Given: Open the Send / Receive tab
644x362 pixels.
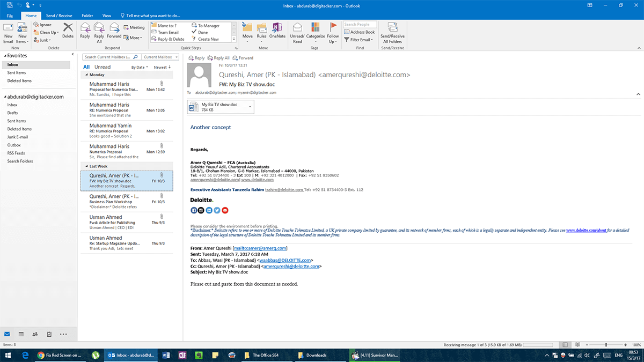Looking at the screenshot, I should coord(59,16).
